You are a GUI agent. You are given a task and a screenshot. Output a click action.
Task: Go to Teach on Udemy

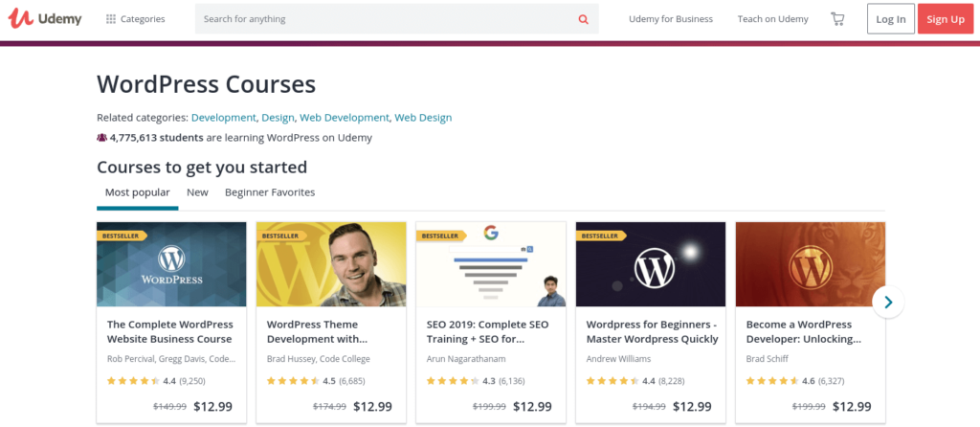point(772,19)
